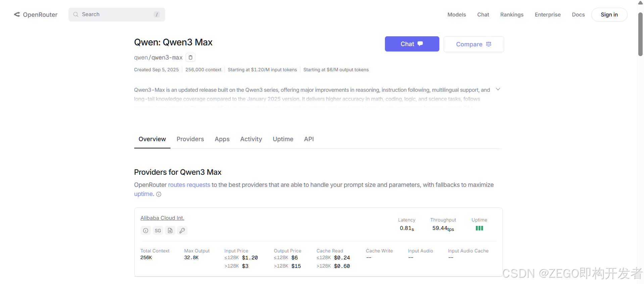
Task: Open the Overview tab
Action: coord(152,139)
